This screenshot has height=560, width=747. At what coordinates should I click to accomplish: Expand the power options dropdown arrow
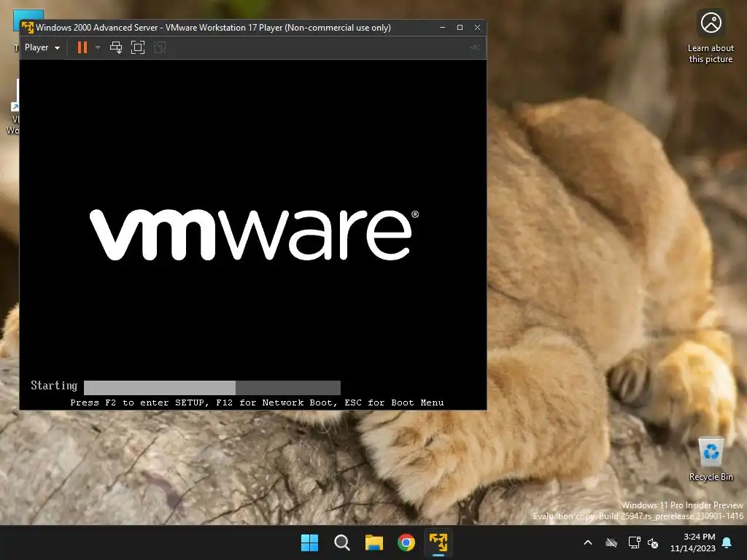(98, 47)
